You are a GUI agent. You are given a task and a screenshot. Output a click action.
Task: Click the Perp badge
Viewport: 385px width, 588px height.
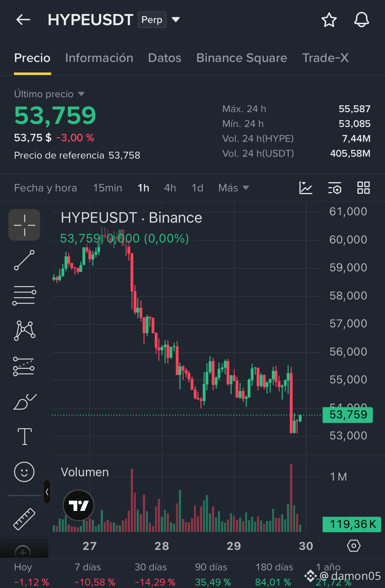click(152, 20)
